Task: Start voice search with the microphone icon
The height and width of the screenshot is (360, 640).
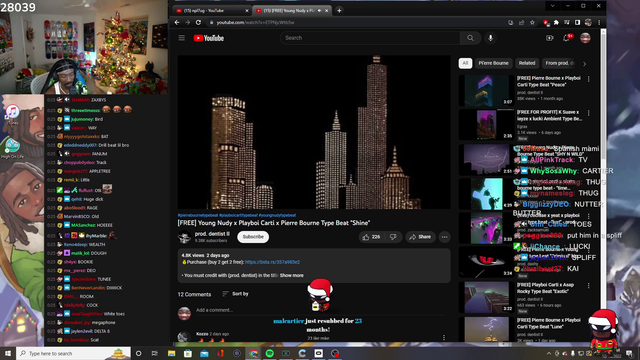Action: [491, 38]
